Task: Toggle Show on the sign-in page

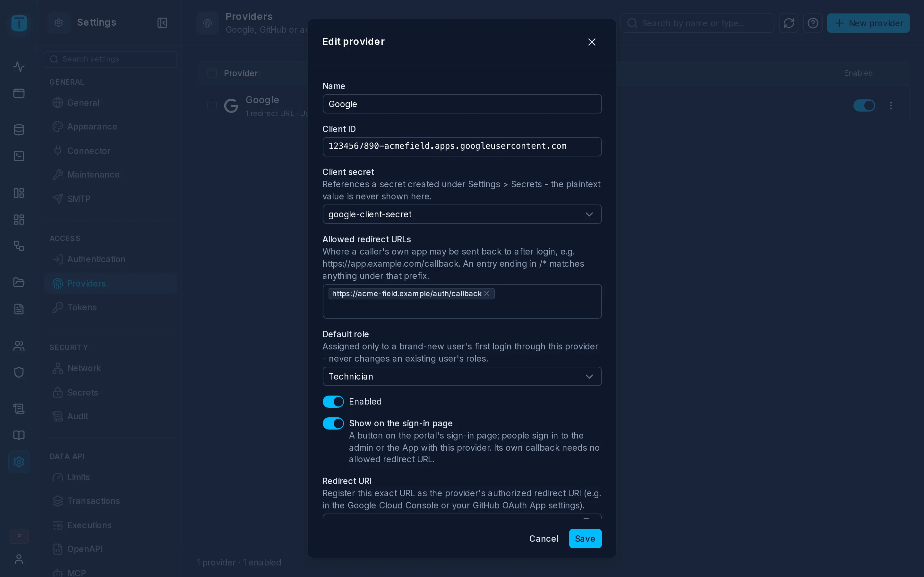Action: (x=333, y=423)
